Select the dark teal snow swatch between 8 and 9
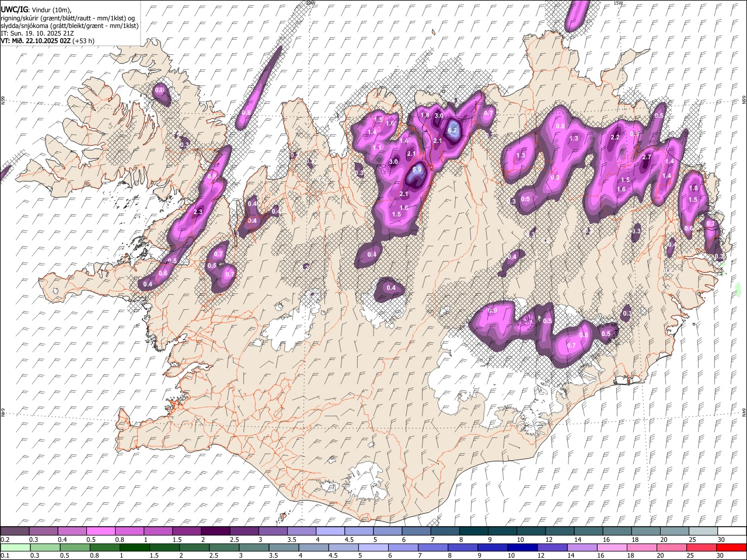The width and height of the screenshot is (747, 560). tap(473, 531)
